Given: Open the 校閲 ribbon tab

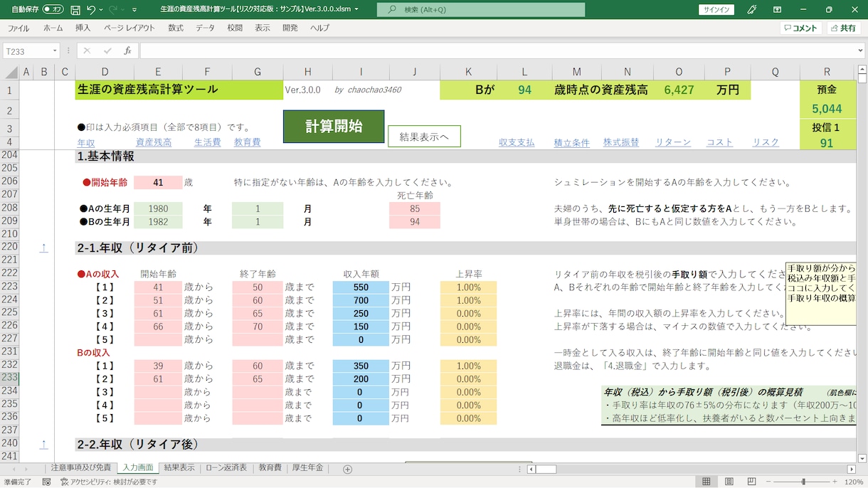Looking at the screenshot, I should click(235, 28).
